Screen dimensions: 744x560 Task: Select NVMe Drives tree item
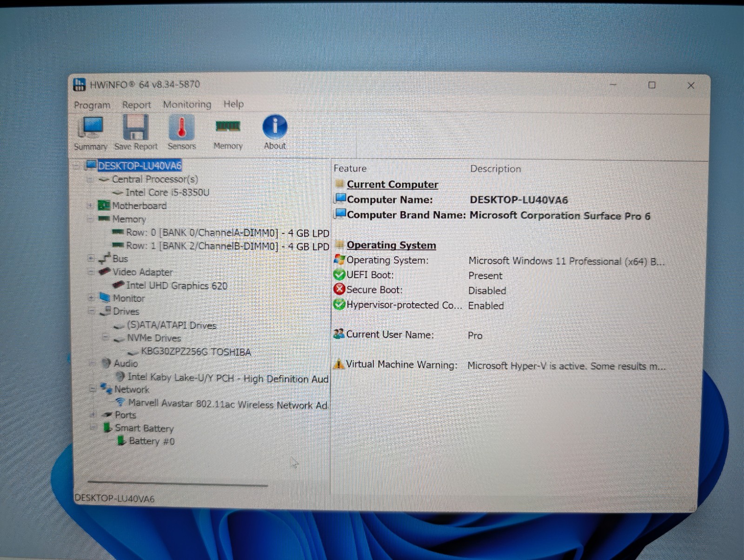click(x=154, y=338)
